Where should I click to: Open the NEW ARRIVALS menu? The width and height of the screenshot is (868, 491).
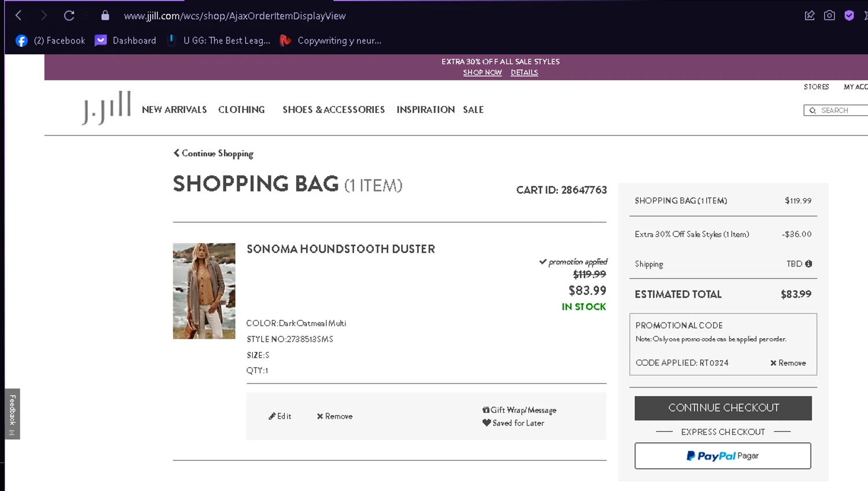[x=174, y=109]
